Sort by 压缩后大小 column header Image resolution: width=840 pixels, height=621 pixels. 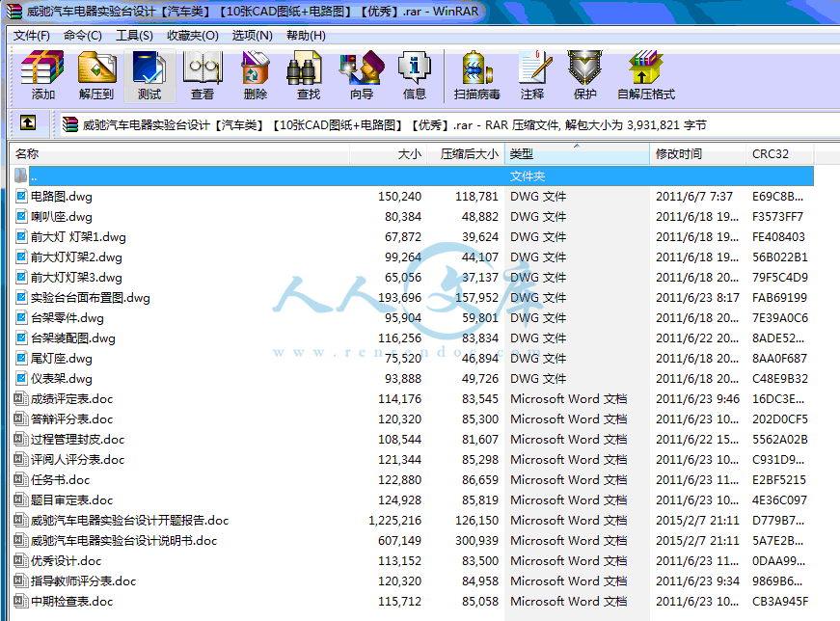[x=466, y=154]
